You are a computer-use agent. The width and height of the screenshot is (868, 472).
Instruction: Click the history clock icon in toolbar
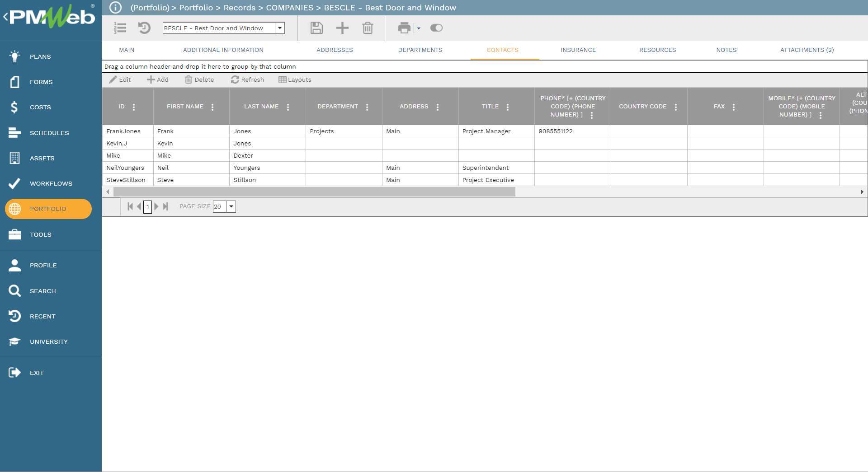[144, 28]
